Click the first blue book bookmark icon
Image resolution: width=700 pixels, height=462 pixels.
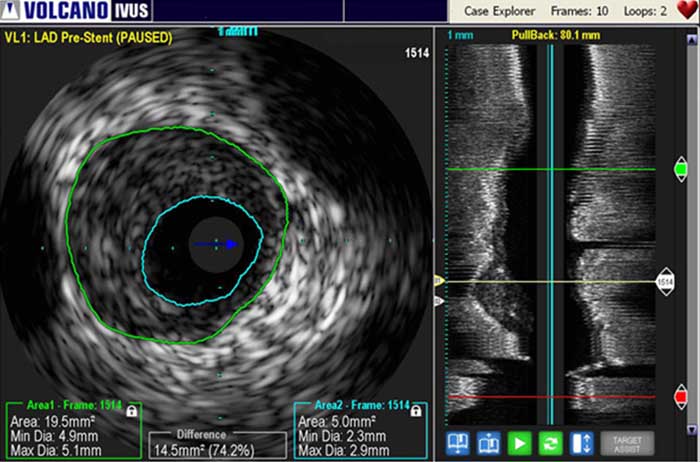pos(458,443)
